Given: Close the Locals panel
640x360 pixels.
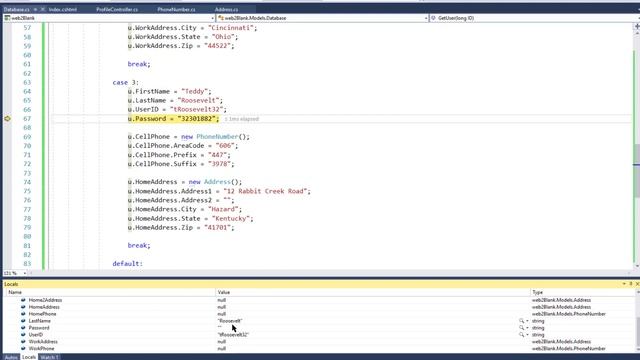Looking at the screenshot, I should click(x=637, y=284).
